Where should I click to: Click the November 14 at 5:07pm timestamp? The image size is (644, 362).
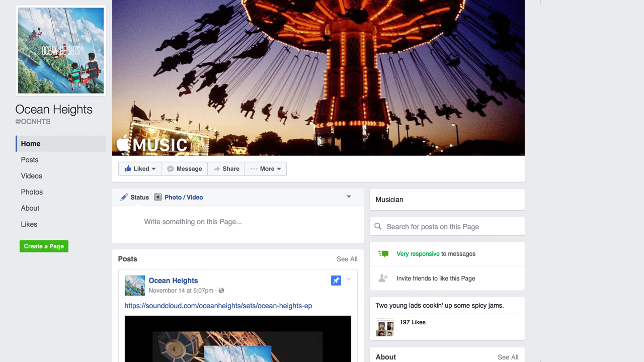181,291
